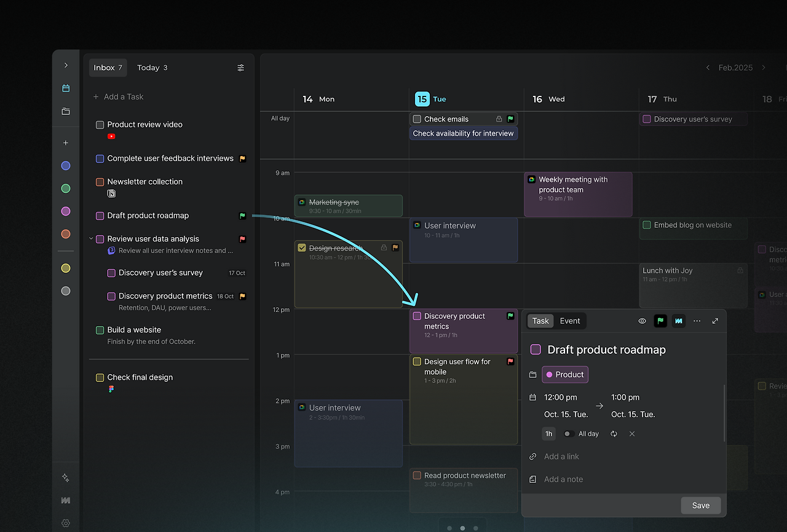Toggle the All day switch in task popup
Screen dimensions: 787x532
pyautogui.click(x=569, y=434)
